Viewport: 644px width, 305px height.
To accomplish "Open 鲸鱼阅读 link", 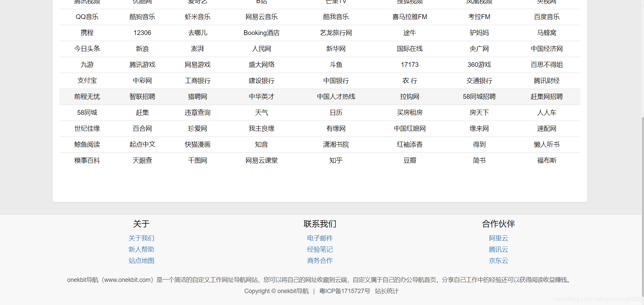I will coord(87,145).
